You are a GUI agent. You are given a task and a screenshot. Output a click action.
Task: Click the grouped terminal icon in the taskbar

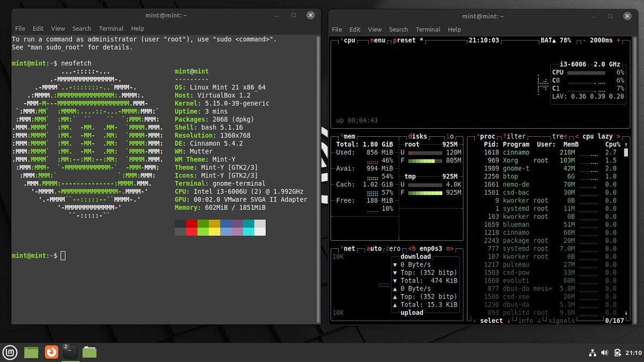(x=70, y=352)
